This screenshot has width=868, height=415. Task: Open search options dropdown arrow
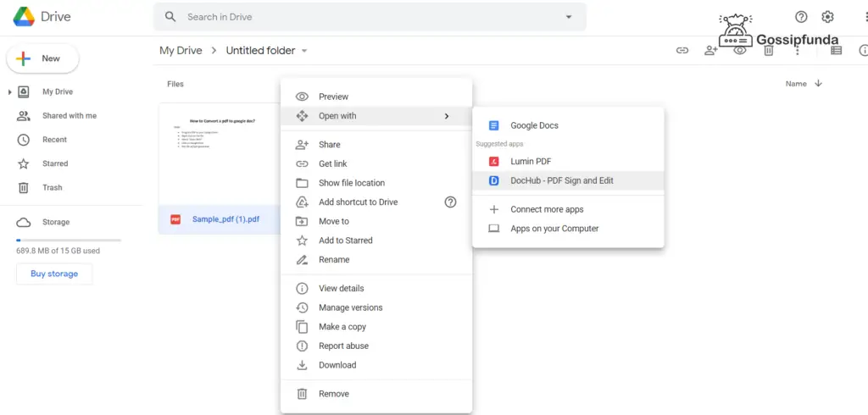click(x=569, y=17)
